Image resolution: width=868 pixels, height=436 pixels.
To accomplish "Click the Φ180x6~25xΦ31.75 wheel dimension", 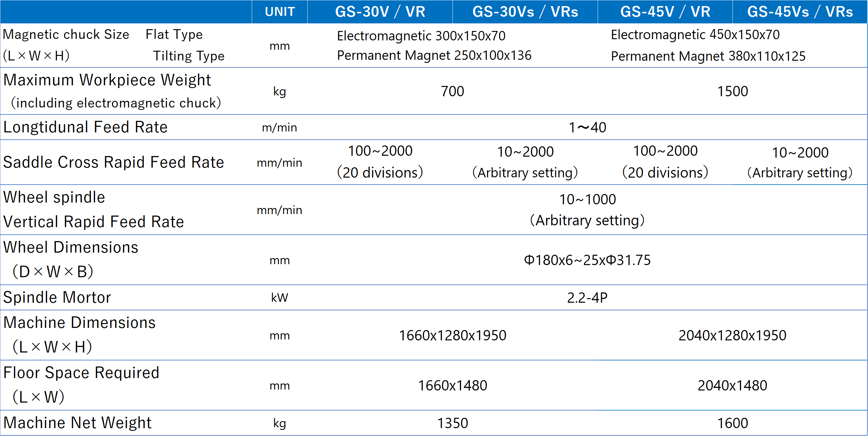I will [587, 260].
